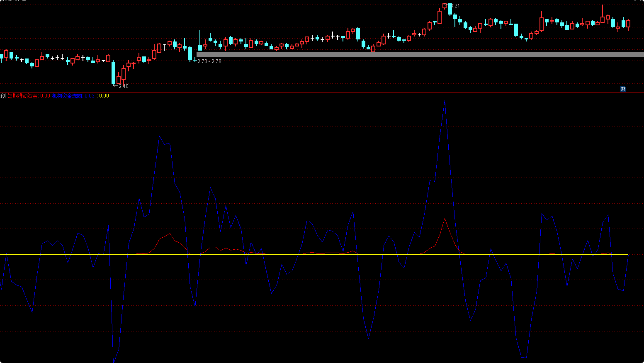Click the candle at the 3.21 high
Viewport: 644px width, 363px height.
[445, 6]
